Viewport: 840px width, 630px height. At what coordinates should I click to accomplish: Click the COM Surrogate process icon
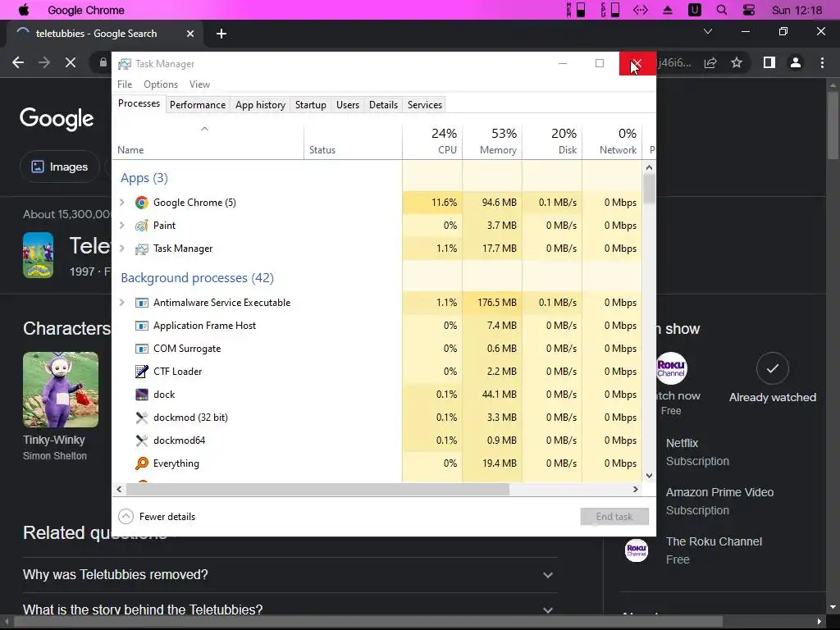tap(141, 349)
